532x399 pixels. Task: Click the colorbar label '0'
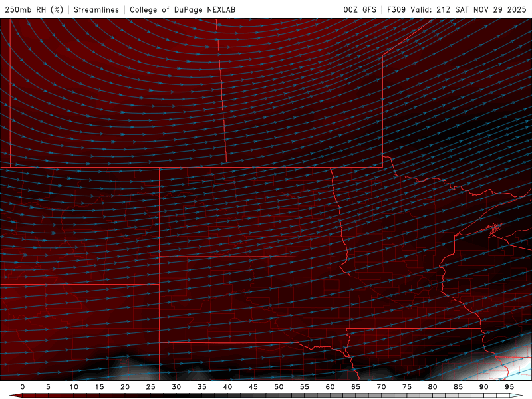tap(23, 387)
